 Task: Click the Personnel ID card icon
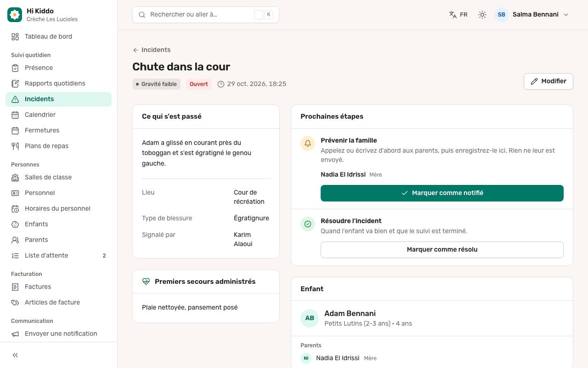[x=15, y=193]
